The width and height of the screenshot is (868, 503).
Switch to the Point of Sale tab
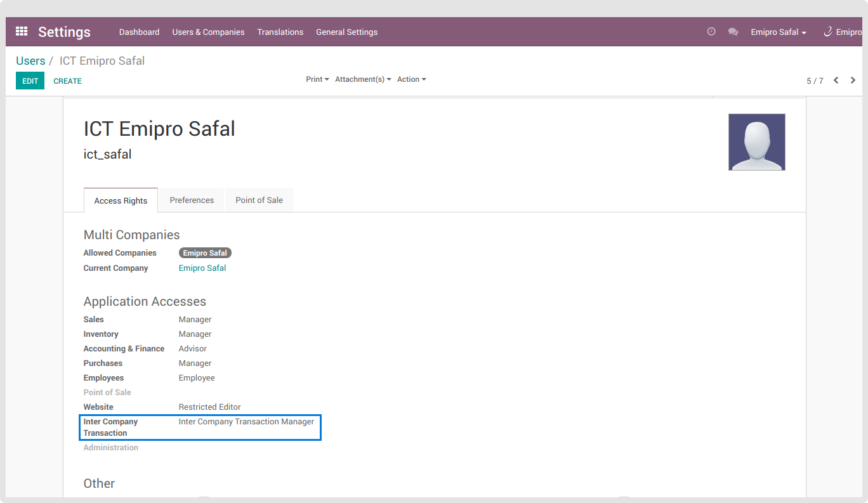pyautogui.click(x=259, y=200)
